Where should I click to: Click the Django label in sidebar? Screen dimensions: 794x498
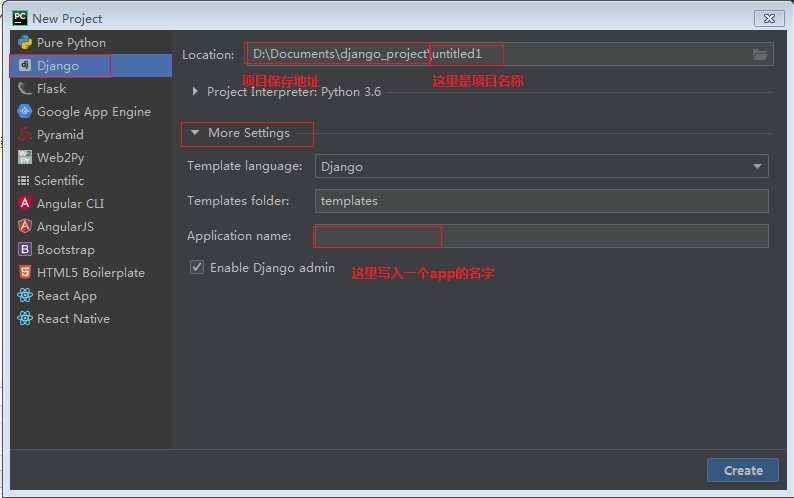tap(58, 66)
